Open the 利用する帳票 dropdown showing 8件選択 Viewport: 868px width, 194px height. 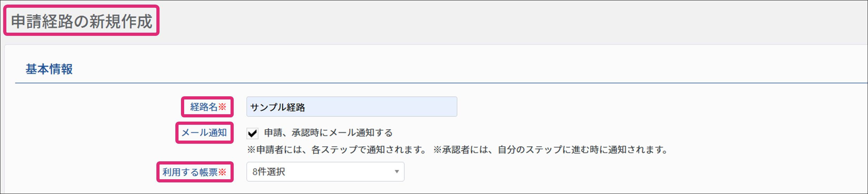[x=325, y=172]
